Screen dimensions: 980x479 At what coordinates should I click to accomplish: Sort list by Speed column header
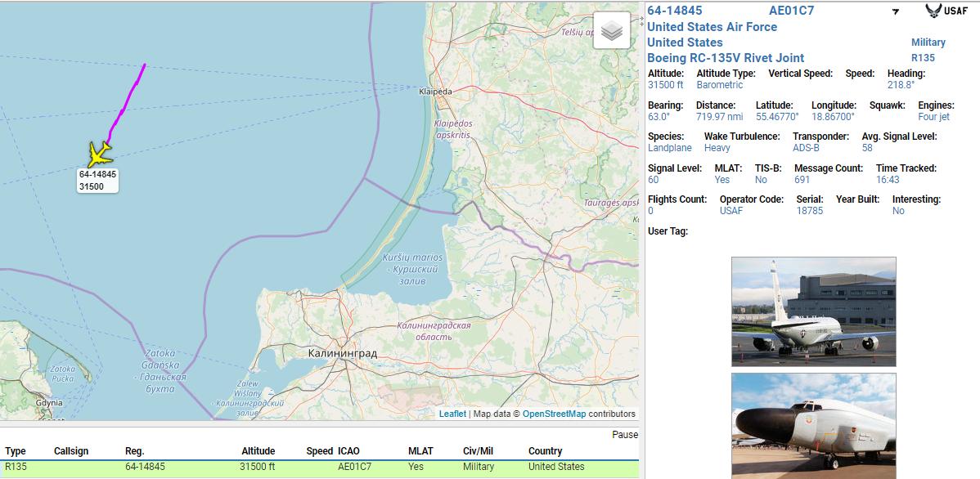click(x=318, y=451)
